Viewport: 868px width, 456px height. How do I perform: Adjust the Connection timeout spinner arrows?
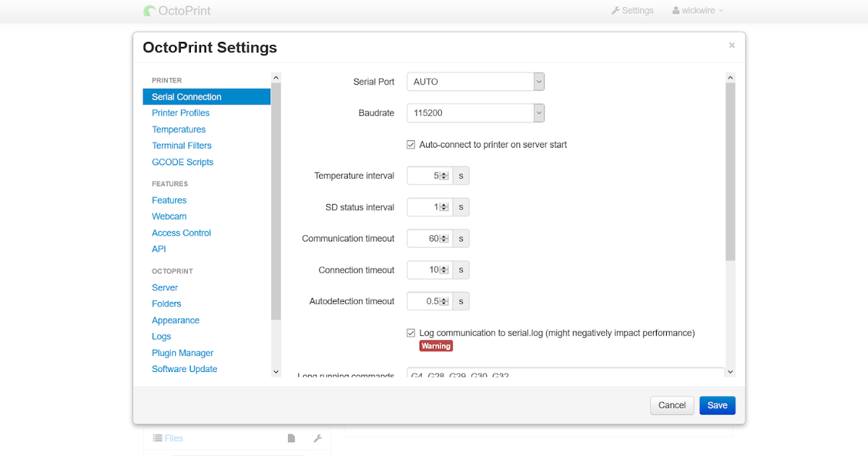pos(445,270)
